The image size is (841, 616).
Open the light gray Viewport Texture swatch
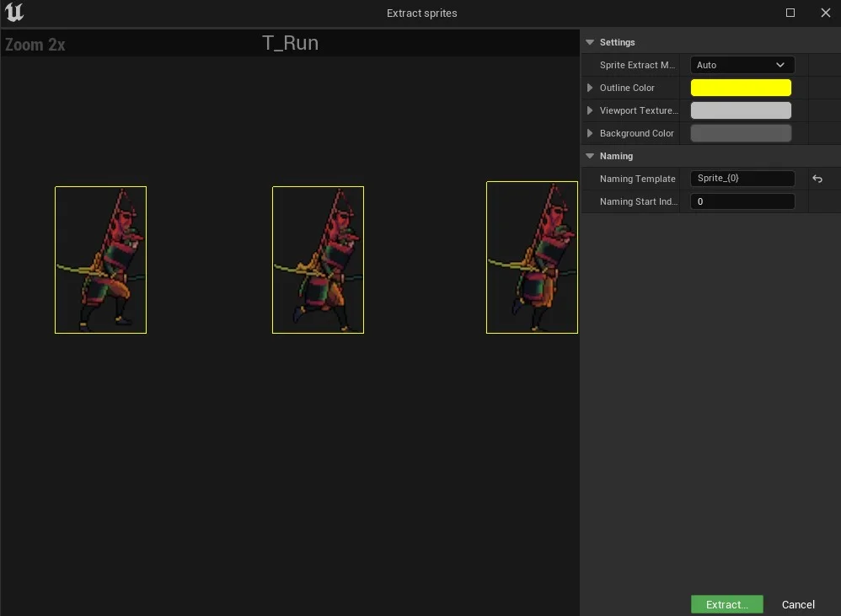click(741, 110)
